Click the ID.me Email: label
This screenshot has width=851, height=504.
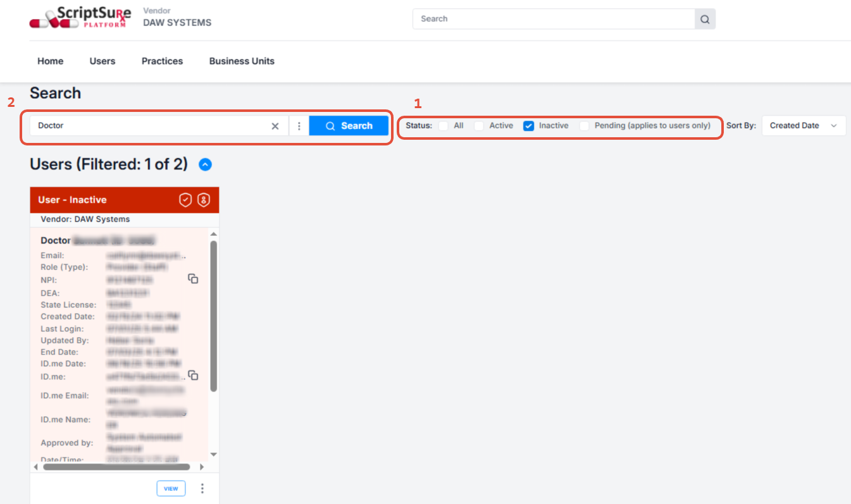tap(65, 396)
